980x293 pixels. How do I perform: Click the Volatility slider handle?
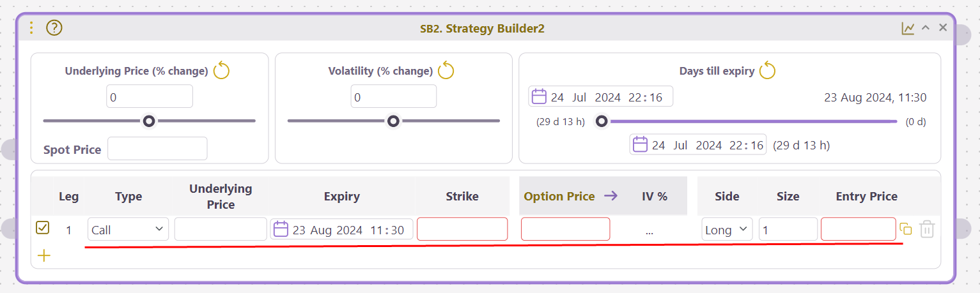coord(394,121)
